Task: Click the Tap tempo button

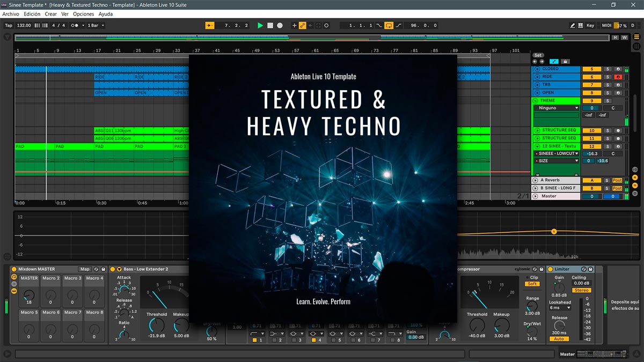Action: tap(9, 25)
